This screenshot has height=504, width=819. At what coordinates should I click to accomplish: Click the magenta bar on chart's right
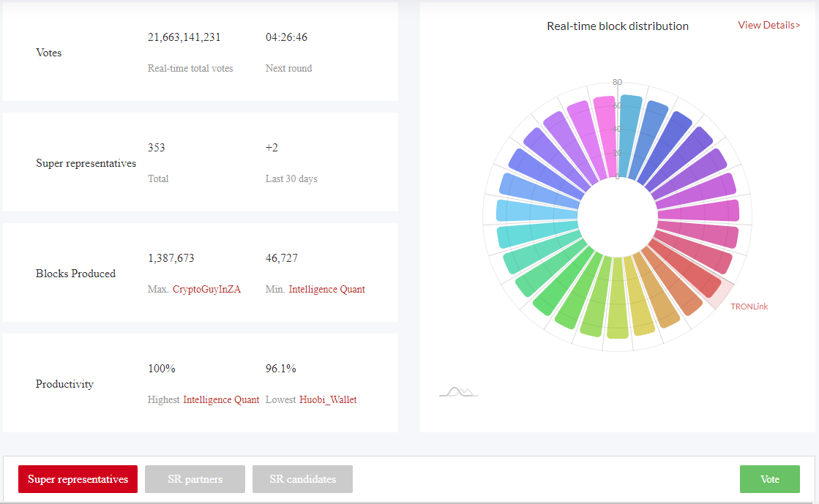click(x=698, y=211)
